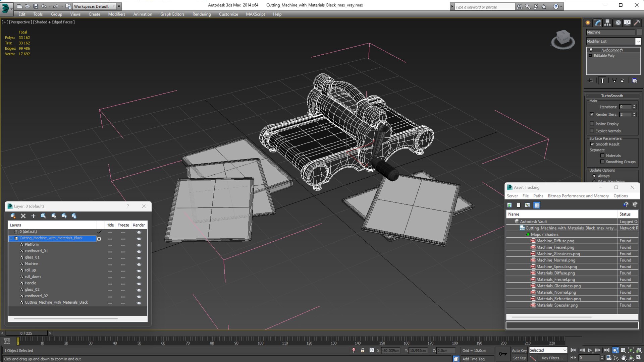Click the Pin Stack icon
Screen dimensions: 644x362
tap(591, 80)
